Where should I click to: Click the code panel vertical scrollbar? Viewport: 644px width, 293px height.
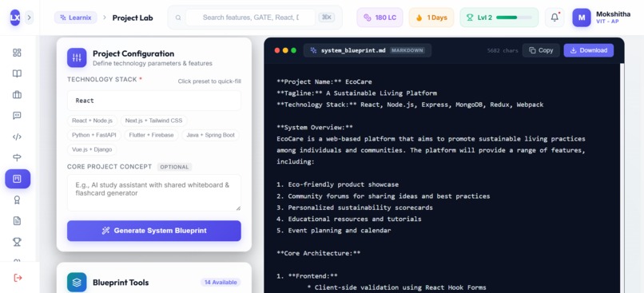point(622,178)
